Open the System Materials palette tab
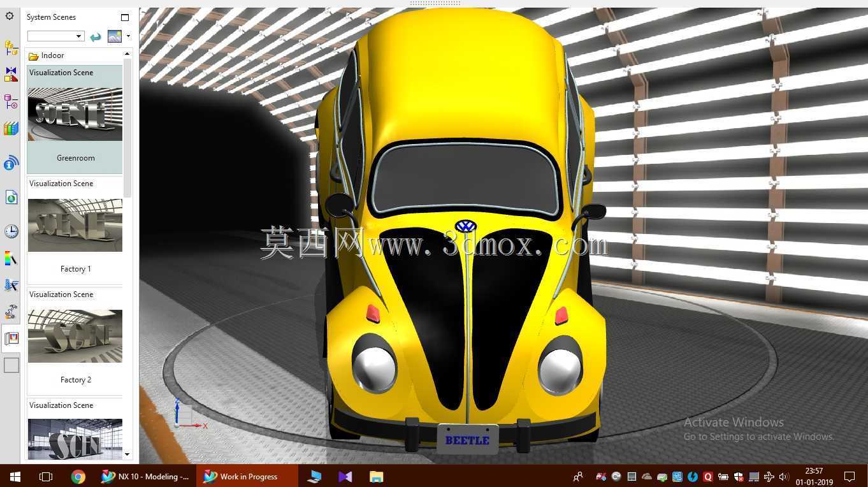Image resolution: width=868 pixels, height=487 pixels. 11,258
